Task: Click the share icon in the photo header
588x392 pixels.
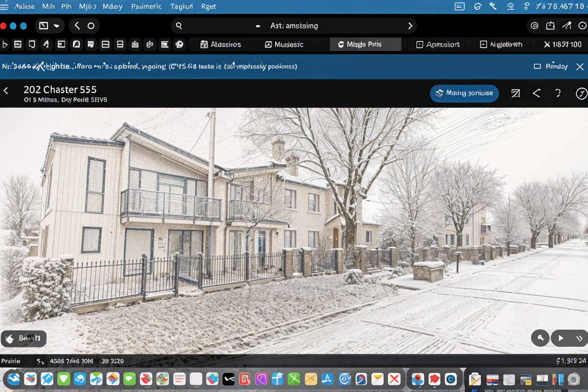Action: pos(537,93)
